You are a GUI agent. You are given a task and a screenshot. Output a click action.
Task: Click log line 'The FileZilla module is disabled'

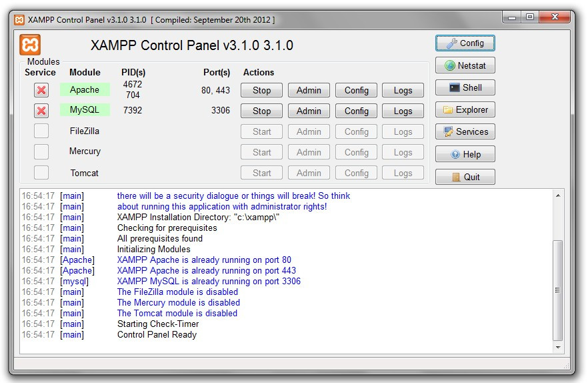coord(177,292)
